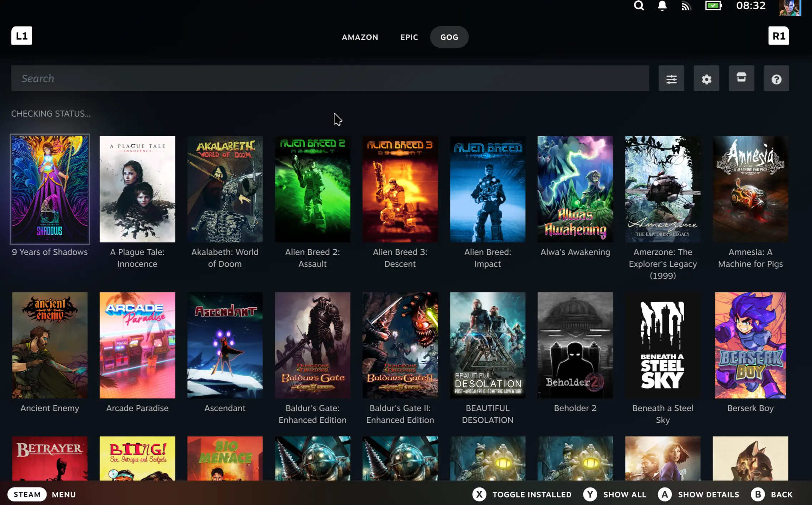This screenshot has width=812, height=505.
Task: Click Toggle Installed X button
Action: [x=479, y=494]
